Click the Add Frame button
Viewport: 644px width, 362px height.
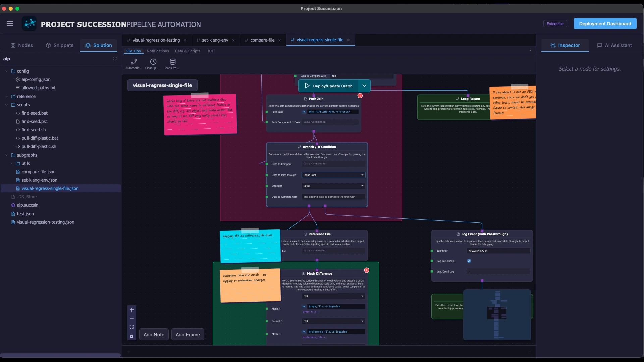[x=187, y=335]
